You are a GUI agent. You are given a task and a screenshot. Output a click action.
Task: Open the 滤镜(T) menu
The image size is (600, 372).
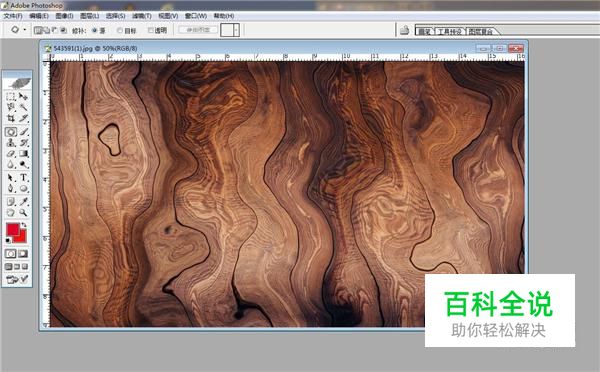pyautogui.click(x=142, y=16)
